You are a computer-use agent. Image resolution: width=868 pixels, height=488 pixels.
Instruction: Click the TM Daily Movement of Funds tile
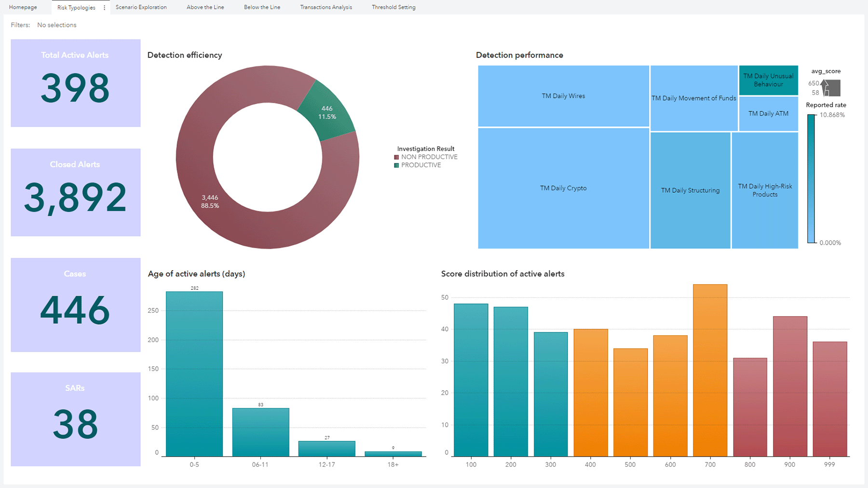pos(694,98)
